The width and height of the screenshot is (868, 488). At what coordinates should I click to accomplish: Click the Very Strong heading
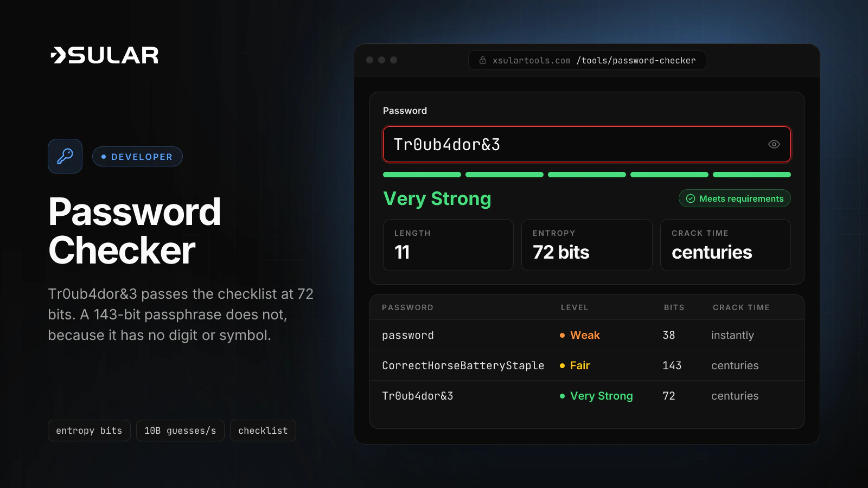(437, 198)
